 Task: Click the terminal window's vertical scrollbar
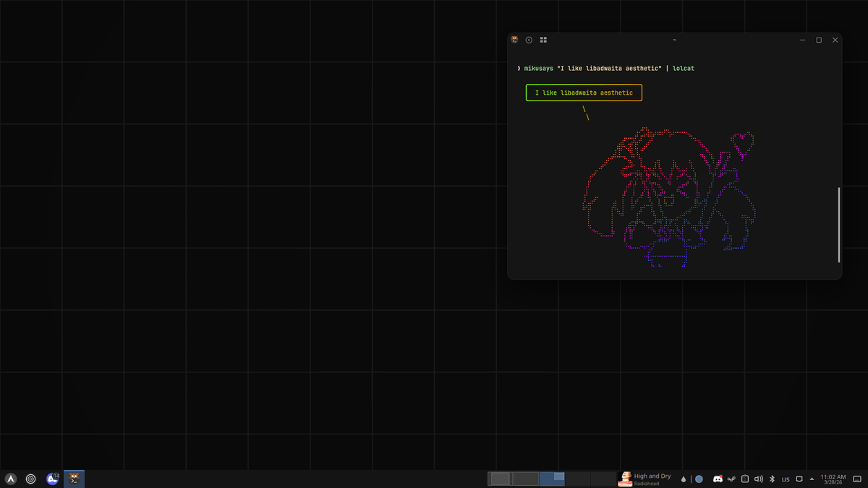(839, 224)
